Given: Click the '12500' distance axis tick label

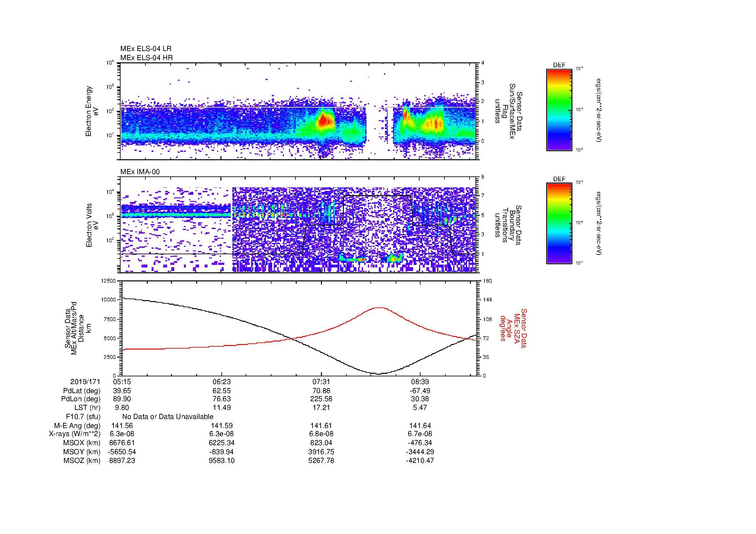Looking at the screenshot, I should pos(108,281).
